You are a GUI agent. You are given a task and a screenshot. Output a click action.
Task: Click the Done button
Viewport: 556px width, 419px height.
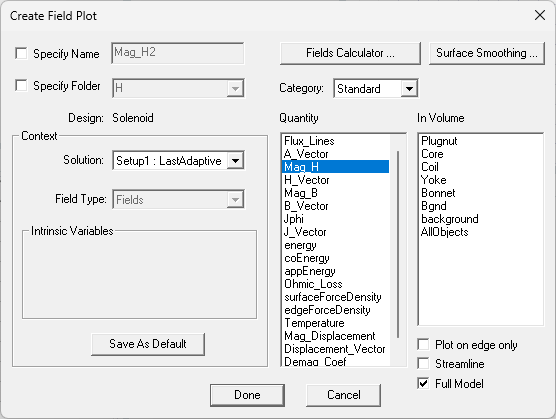pos(247,395)
